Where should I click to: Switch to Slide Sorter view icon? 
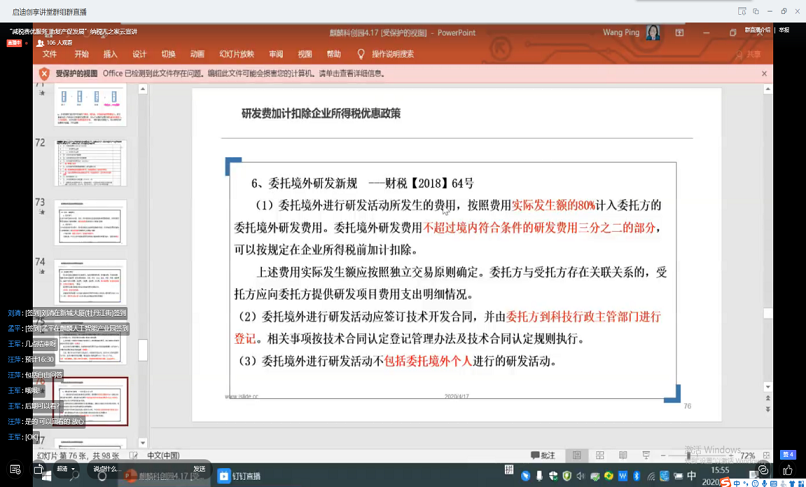tap(600, 456)
